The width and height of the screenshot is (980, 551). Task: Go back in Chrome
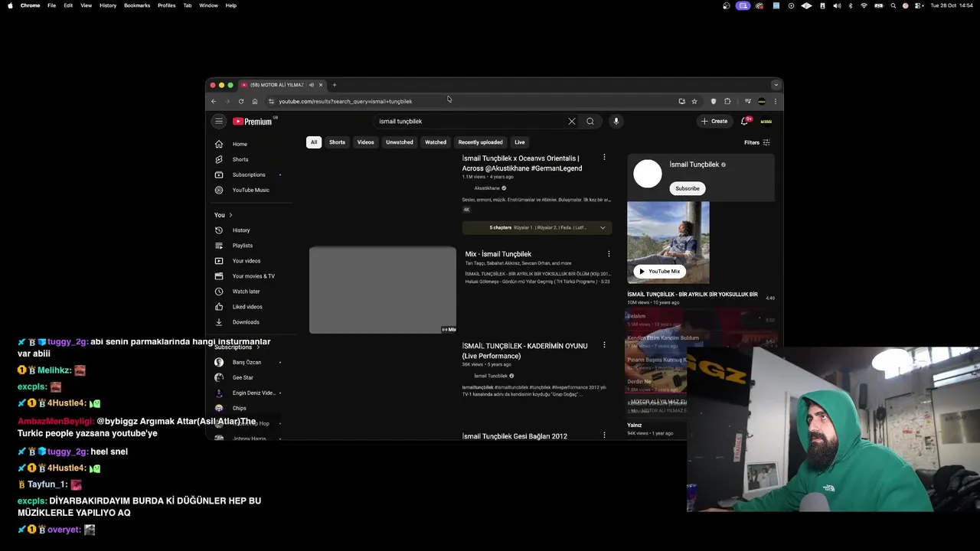click(214, 101)
